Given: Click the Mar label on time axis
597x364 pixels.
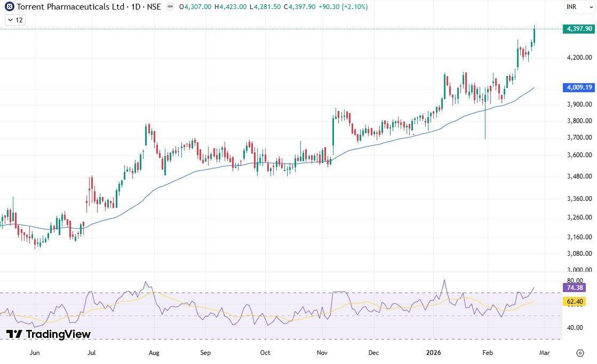Looking at the screenshot, I should (545, 353).
